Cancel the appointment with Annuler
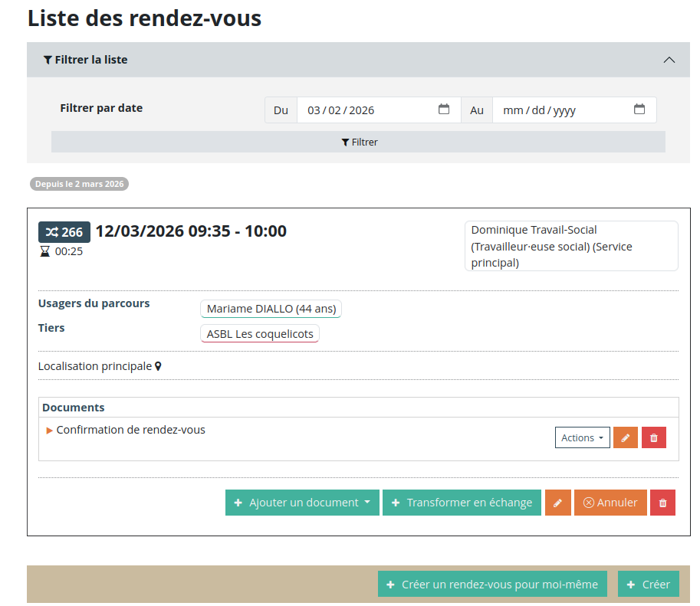The width and height of the screenshot is (700, 606). coord(610,503)
